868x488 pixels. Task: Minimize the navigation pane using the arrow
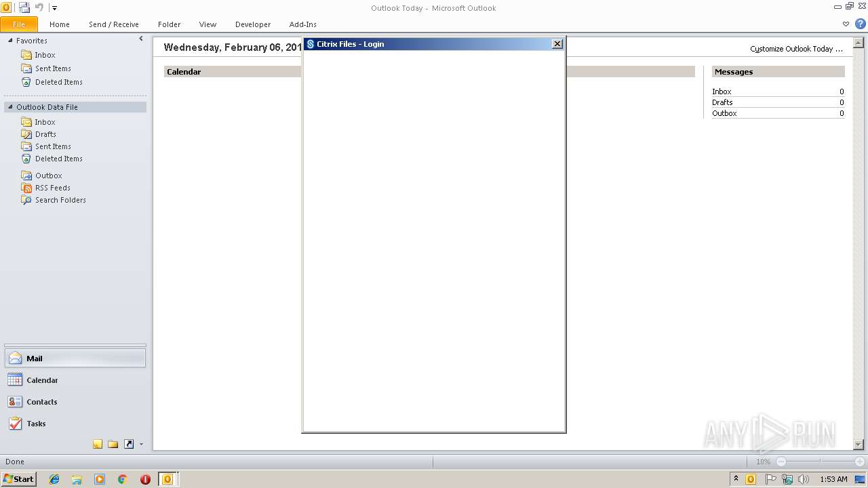point(141,39)
